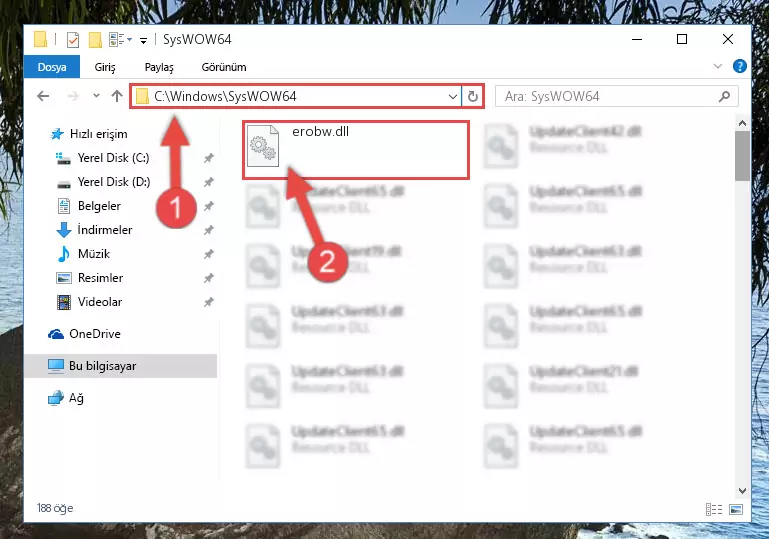This screenshot has width=769, height=539.
Task: Expand the address bar history dropdown
Action: (453, 97)
